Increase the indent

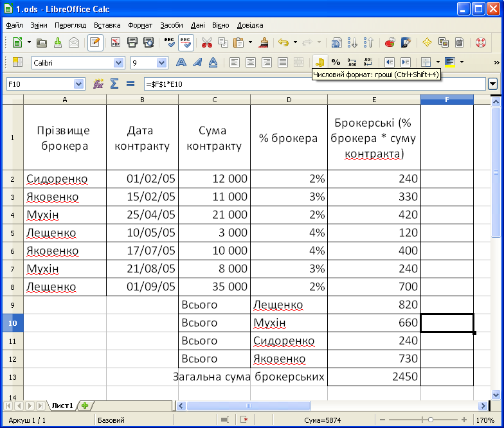click(406, 62)
